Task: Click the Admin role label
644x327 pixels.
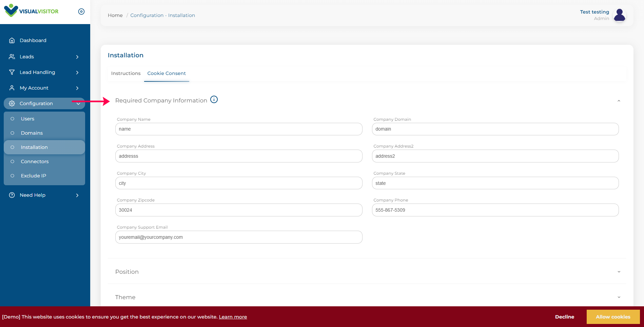Action: [602, 19]
